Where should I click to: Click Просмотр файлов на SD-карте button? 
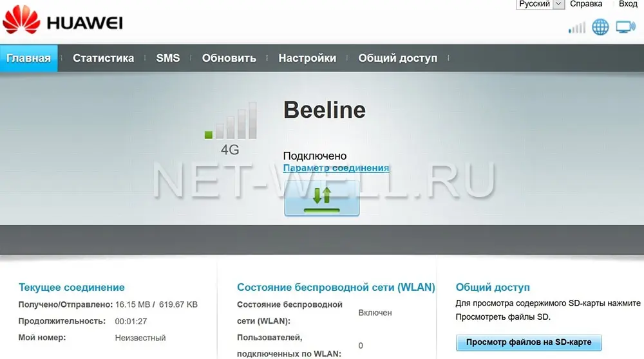[x=529, y=342]
